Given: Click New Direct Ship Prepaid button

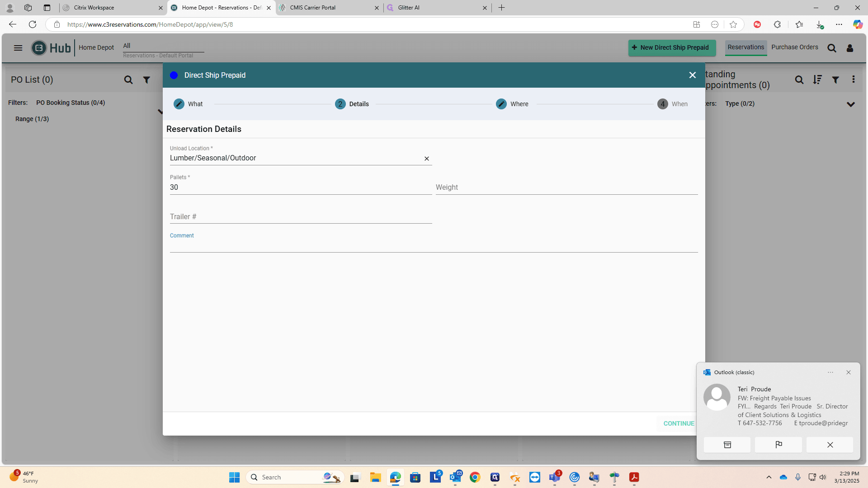Looking at the screenshot, I should 672,47.
